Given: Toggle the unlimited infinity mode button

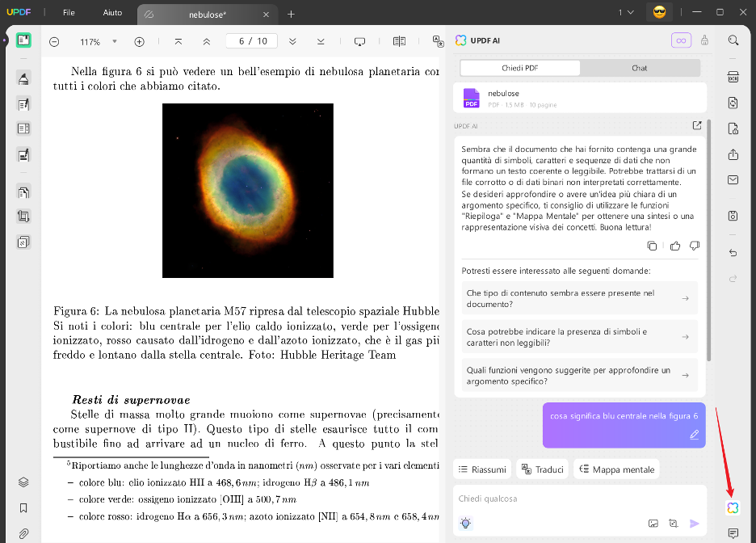Looking at the screenshot, I should pos(681,40).
